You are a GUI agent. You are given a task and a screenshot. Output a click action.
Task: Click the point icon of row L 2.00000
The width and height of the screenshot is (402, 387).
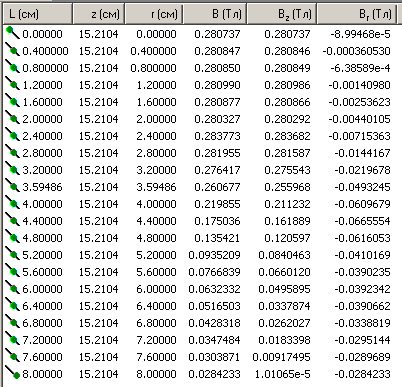click(12, 118)
